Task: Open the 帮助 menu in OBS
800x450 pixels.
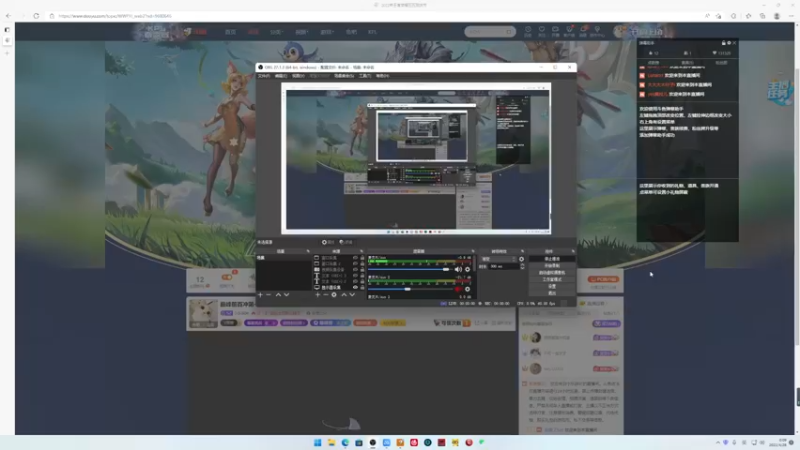Action: [x=382, y=76]
